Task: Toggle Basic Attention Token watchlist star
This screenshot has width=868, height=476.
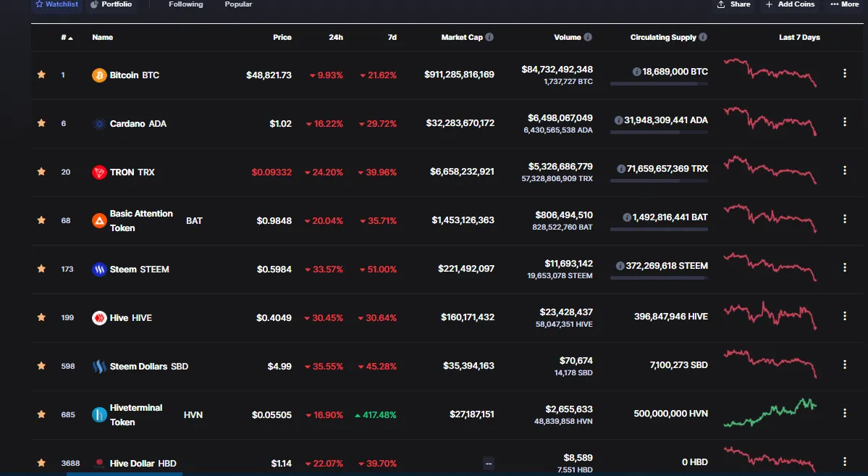Action: click(x=41, y=220)
